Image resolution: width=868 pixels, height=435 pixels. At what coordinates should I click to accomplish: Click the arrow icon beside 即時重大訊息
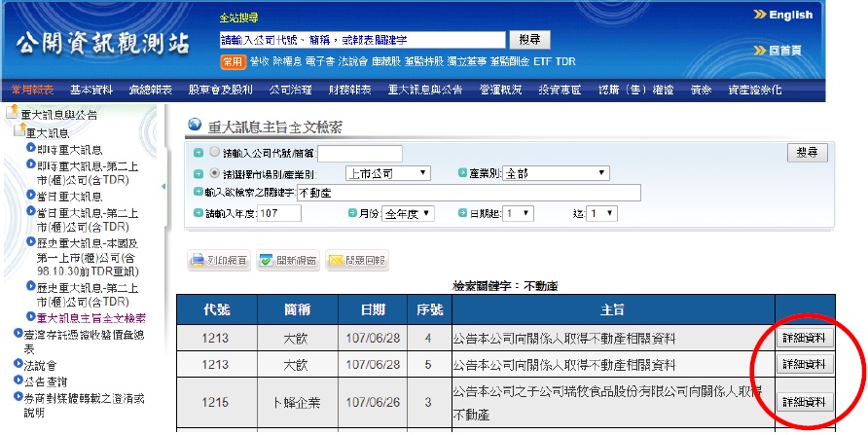click(30, 149)
